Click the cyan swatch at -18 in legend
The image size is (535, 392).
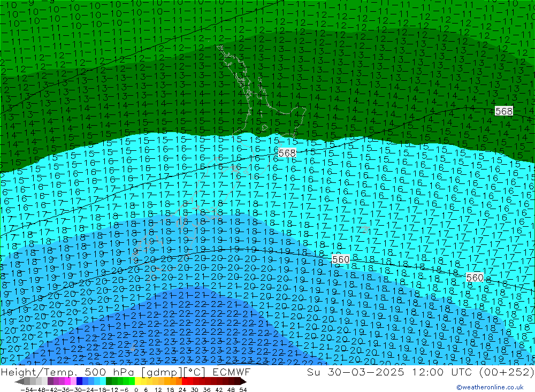pyautogui.click(x=103, y=381)
